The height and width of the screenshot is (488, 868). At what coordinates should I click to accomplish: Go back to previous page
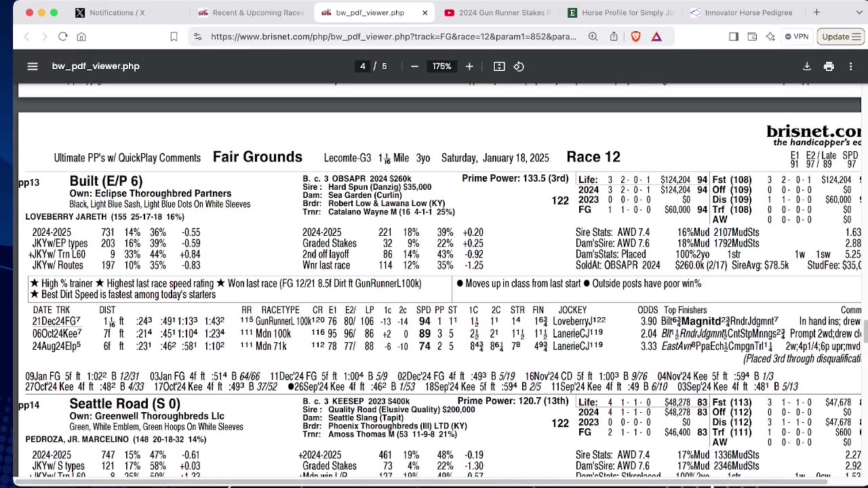pyautogui.click(x=27, y=37)
